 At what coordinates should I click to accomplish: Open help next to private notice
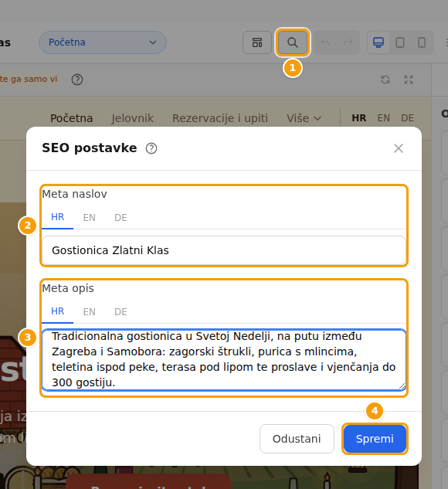point(77,80)
